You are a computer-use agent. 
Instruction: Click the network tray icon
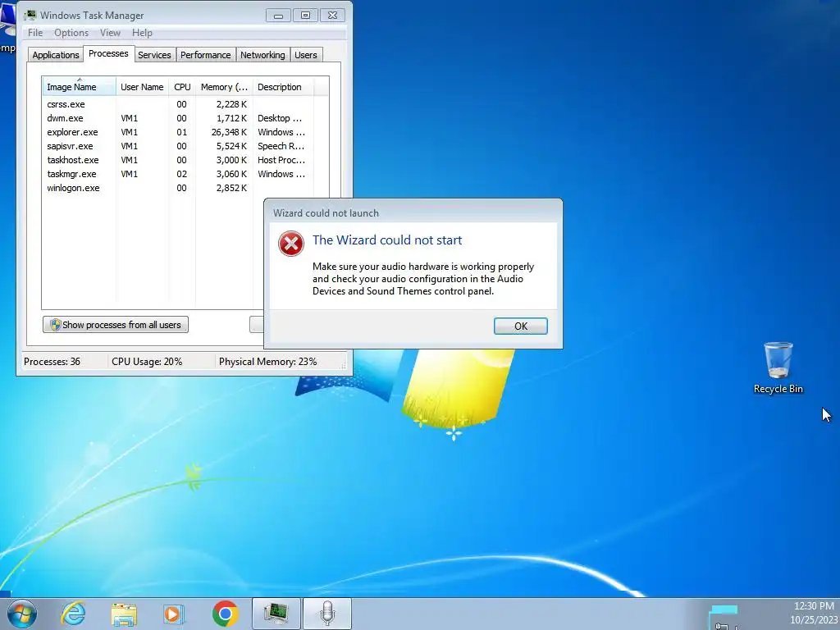722,626
